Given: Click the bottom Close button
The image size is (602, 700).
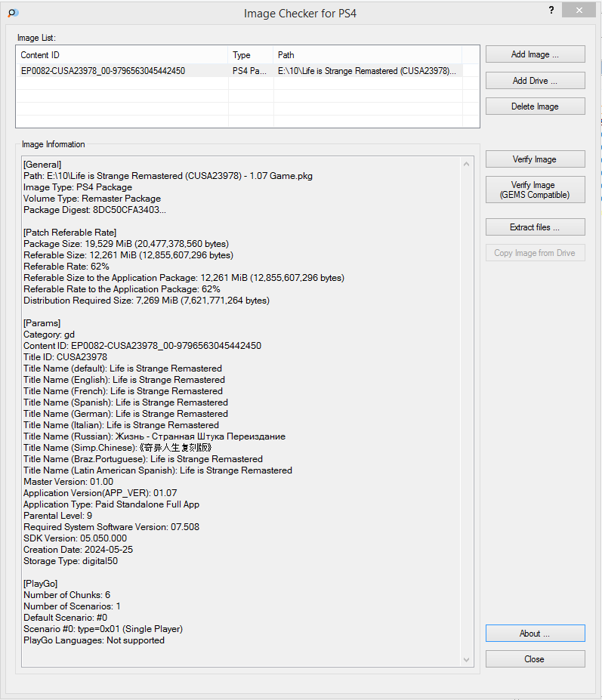Looking at the screenshot, I should point(535,659).
